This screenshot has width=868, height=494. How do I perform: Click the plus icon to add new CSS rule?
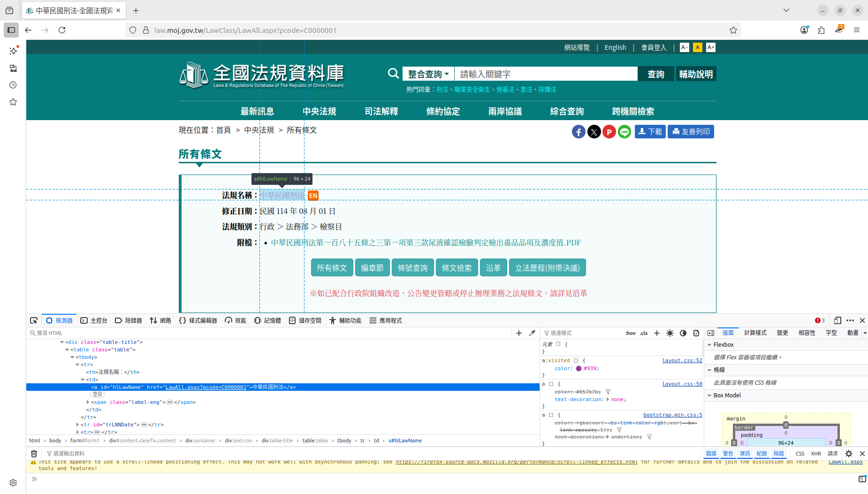tap(657, 333)
